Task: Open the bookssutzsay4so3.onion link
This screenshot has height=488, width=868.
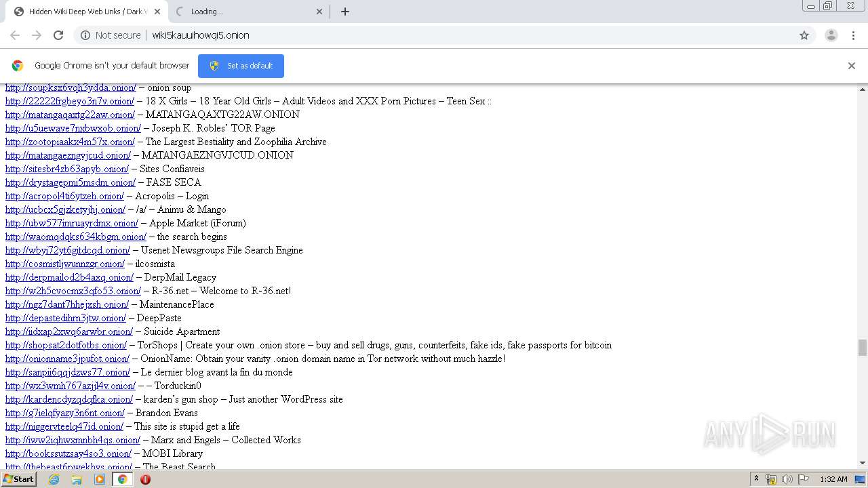Action: (68, 453)
